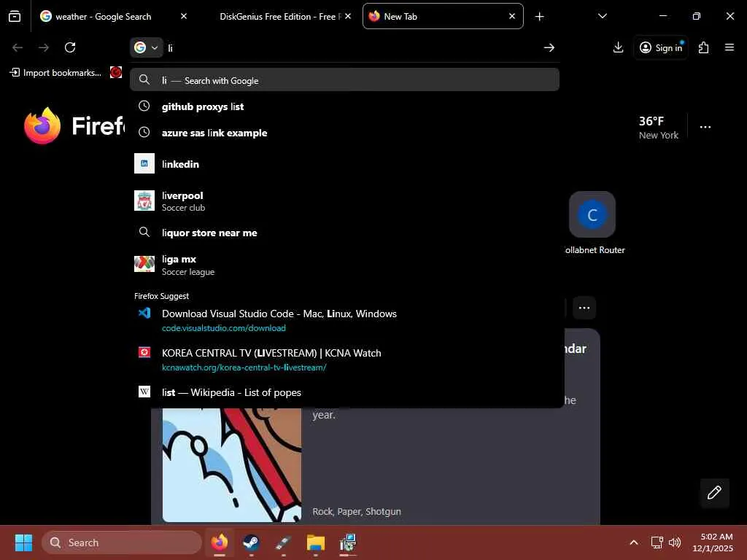The image size is (747, 560).
Task: Open Wikipedia List of popes suggestion
Action: tap(344, 392)
